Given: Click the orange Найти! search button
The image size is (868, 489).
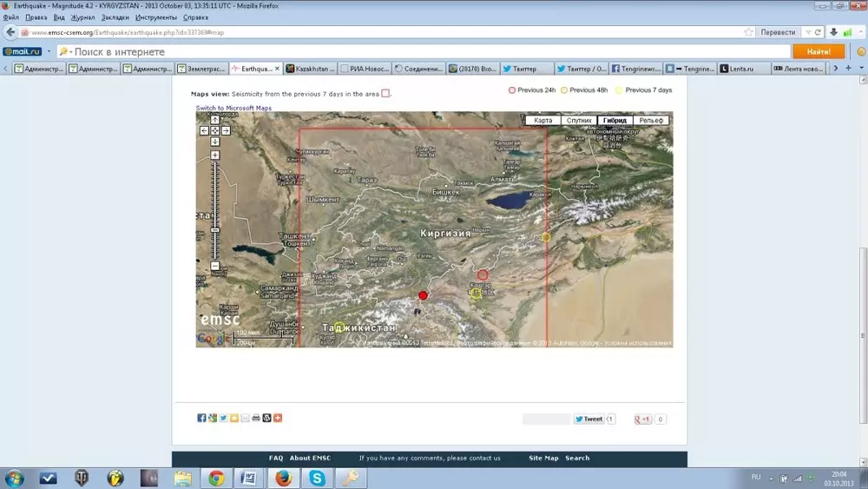Looking at the screenshot, I should pyautogui.click(x=818, y=51).
